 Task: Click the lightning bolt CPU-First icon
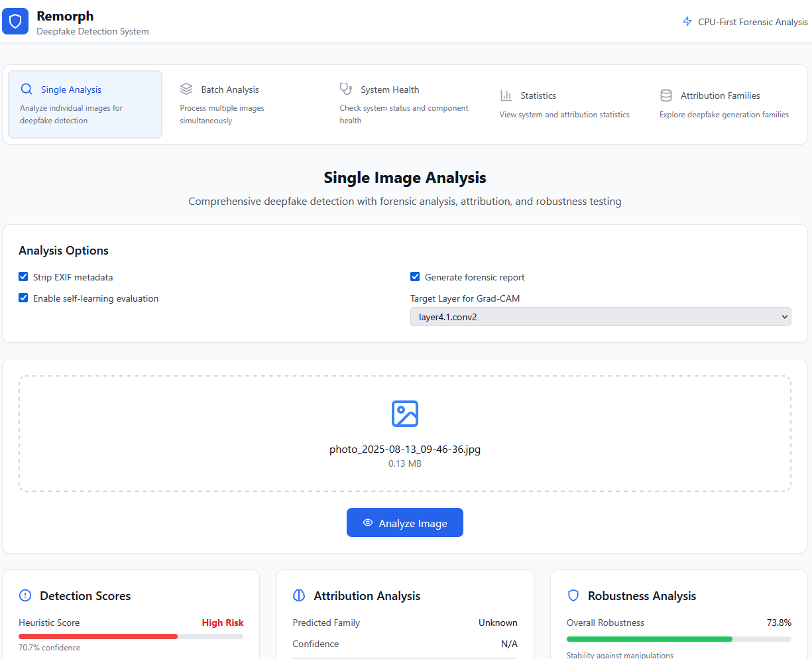(x=687, y=22)
